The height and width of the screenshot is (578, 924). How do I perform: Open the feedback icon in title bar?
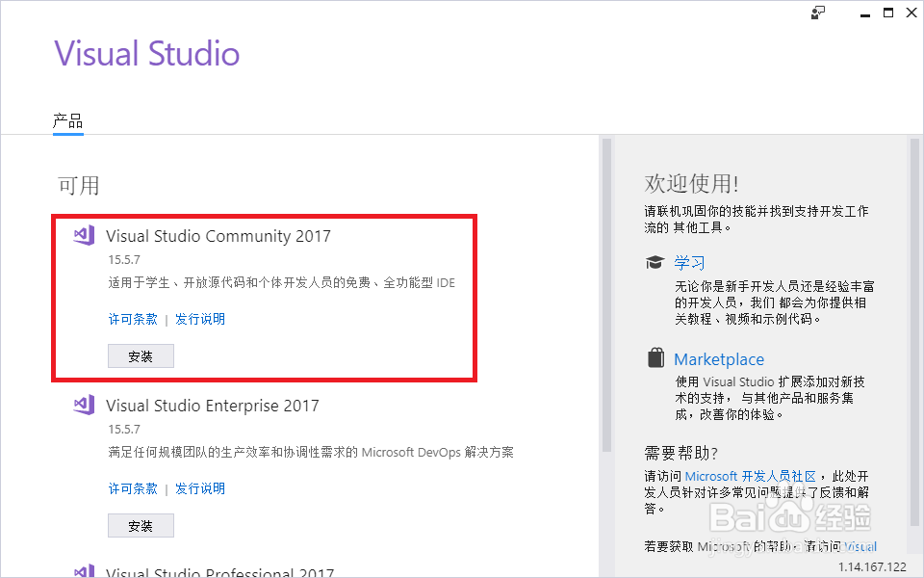[x=818, y=13]
